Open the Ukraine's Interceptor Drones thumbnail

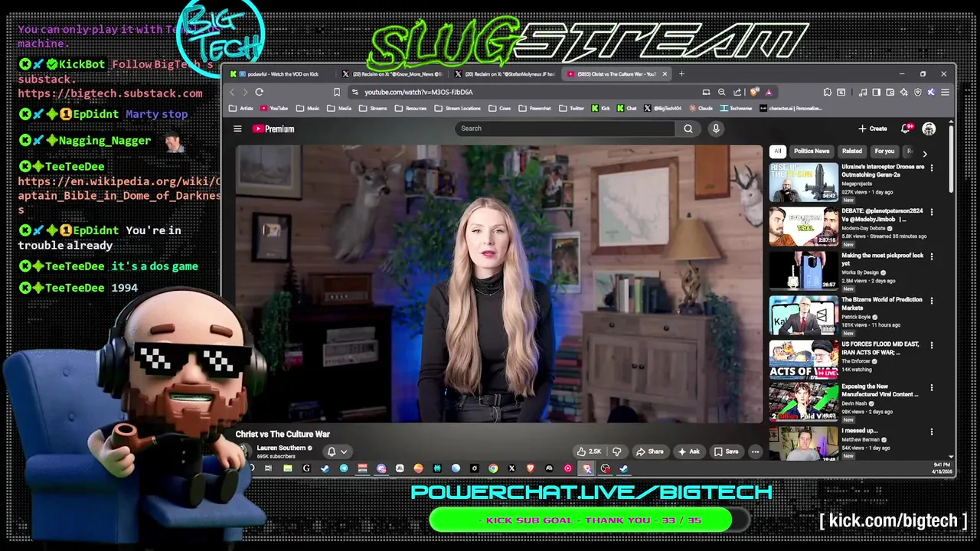click(x=803, y=182)
